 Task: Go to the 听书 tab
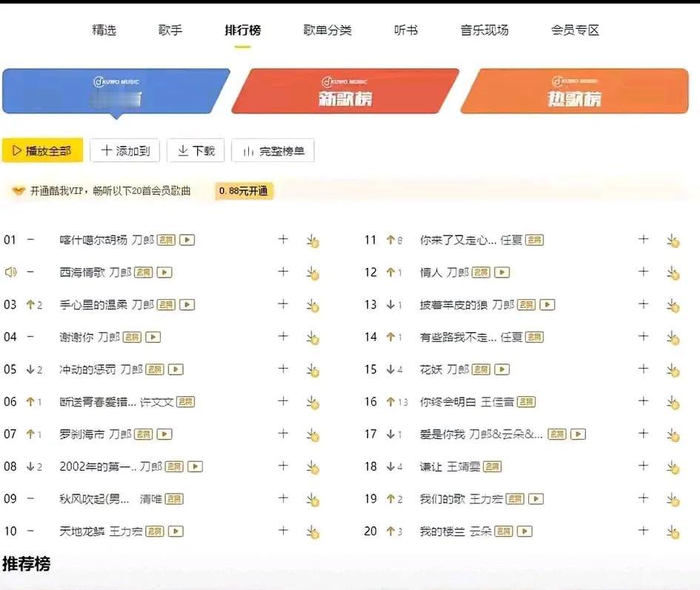point(406,30)
